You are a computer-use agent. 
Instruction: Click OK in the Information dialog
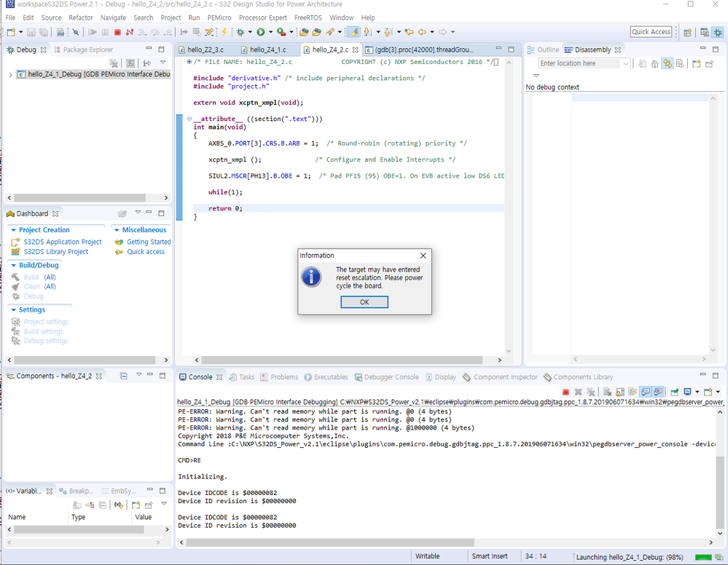[364, 302]
